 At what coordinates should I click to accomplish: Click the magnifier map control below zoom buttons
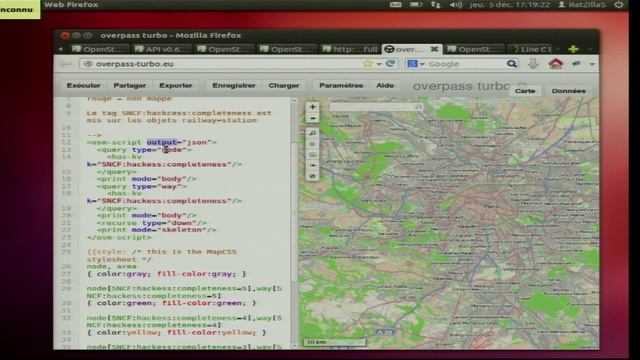(x=313, y=133)
